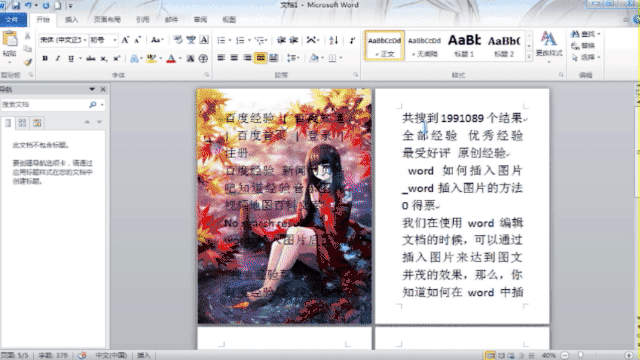
Task: Click the Multilevel List icon
Action: pos(260,40)
